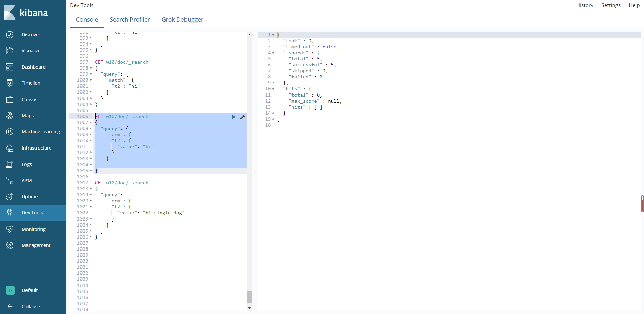The height and width of the screenshot is (314, 644).
Task: Click the Discover label in sidebar
Action: [31, 35]
